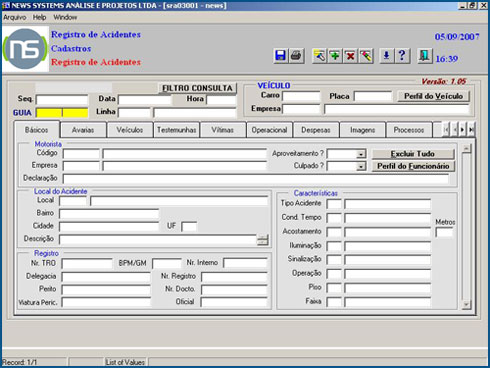
Task: Click the Linha code field
Action: click(134, 113)
